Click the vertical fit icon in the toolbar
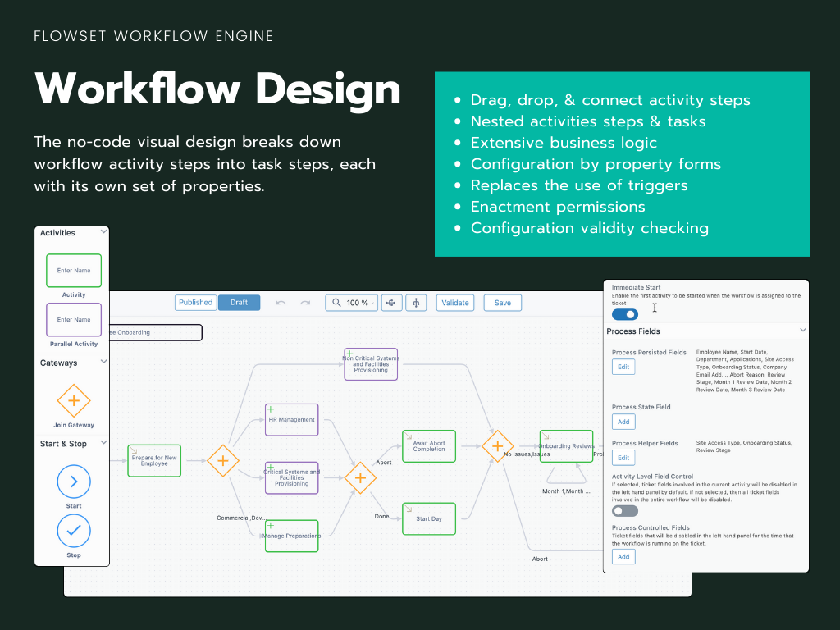Screen dimensions: 840x630 pos(416,303)
